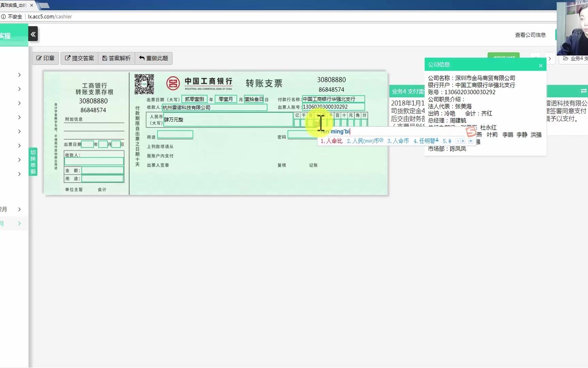Image resolution: width=588 pixels, height=368 pixels.
Task: Expand IME candidate list dropdown arrow
Action: point(471,141)
